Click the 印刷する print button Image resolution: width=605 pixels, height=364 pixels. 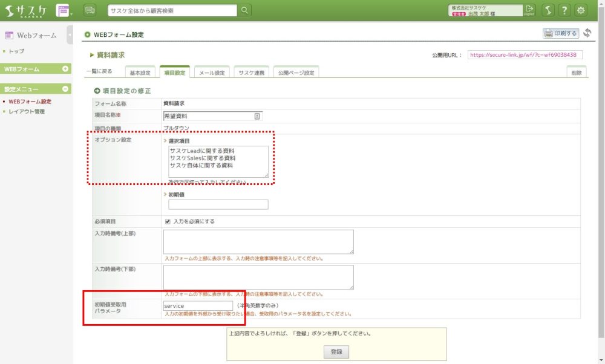[561, 33]
